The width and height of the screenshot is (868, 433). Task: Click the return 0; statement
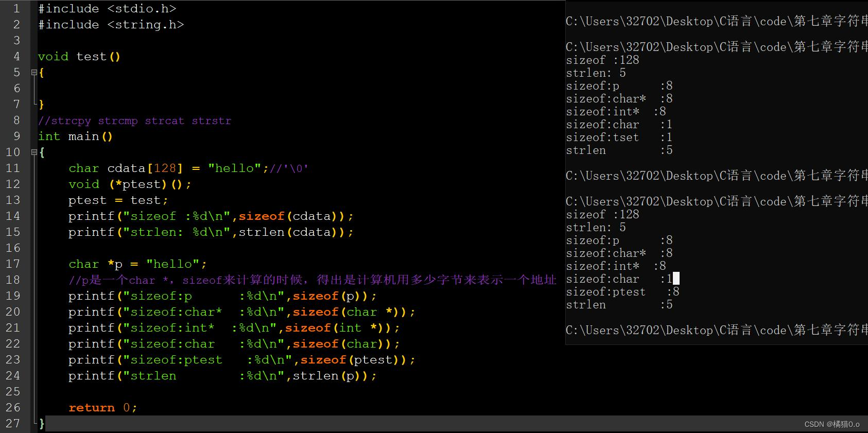[x=103, y=408]
